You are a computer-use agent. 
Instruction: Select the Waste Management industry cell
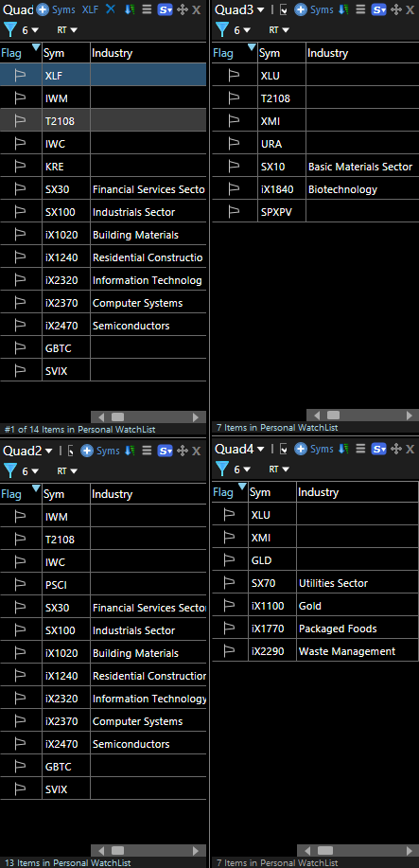click(357, 651)
